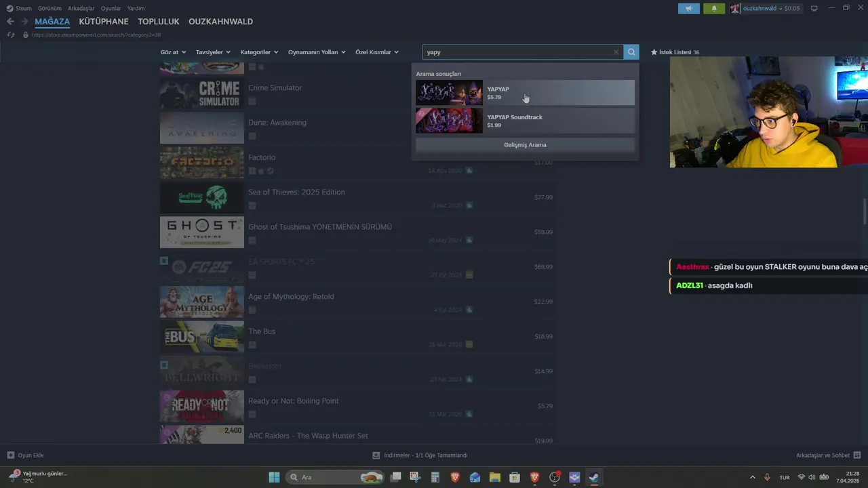Click the Steam taskbar icon

click(x=594, y=477)
